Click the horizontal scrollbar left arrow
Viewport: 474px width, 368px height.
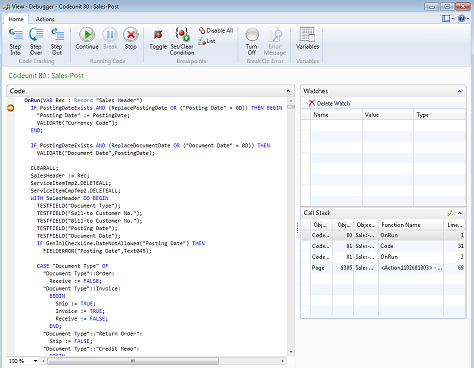point(43,361)
